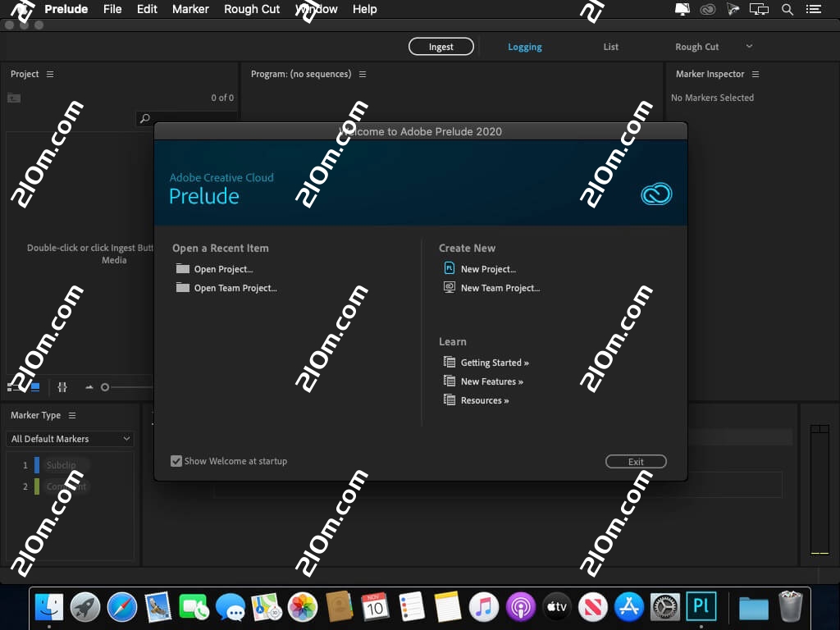This screenshot has width=840, height=630.
Task: Open the Rough Cut menu
Action: 252,9
